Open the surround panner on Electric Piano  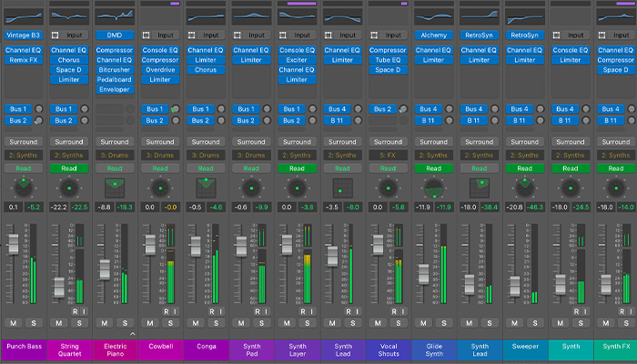click(x=115, y=187)
